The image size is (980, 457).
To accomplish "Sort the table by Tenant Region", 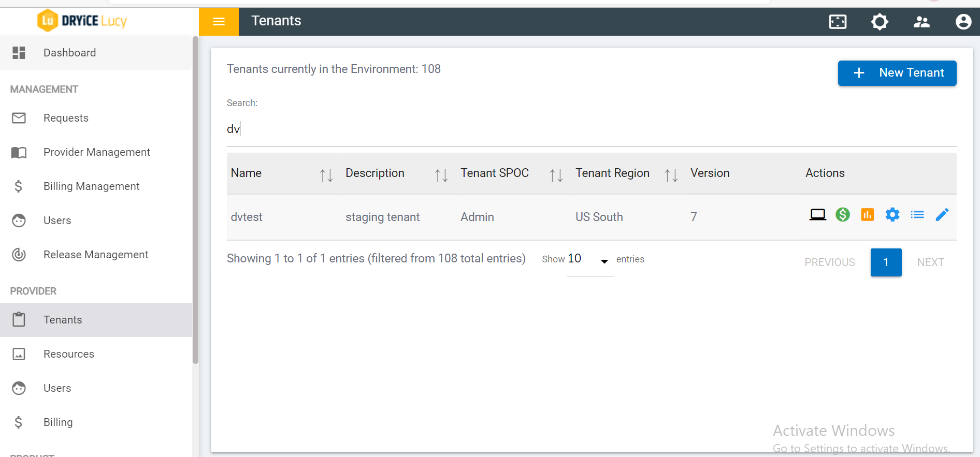I will 671,175.
